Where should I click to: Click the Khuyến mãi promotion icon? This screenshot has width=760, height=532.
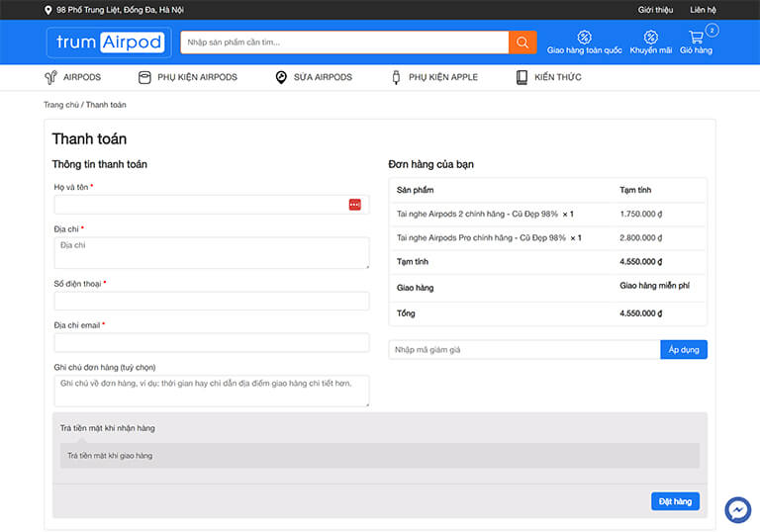click(x=650, y=38)
